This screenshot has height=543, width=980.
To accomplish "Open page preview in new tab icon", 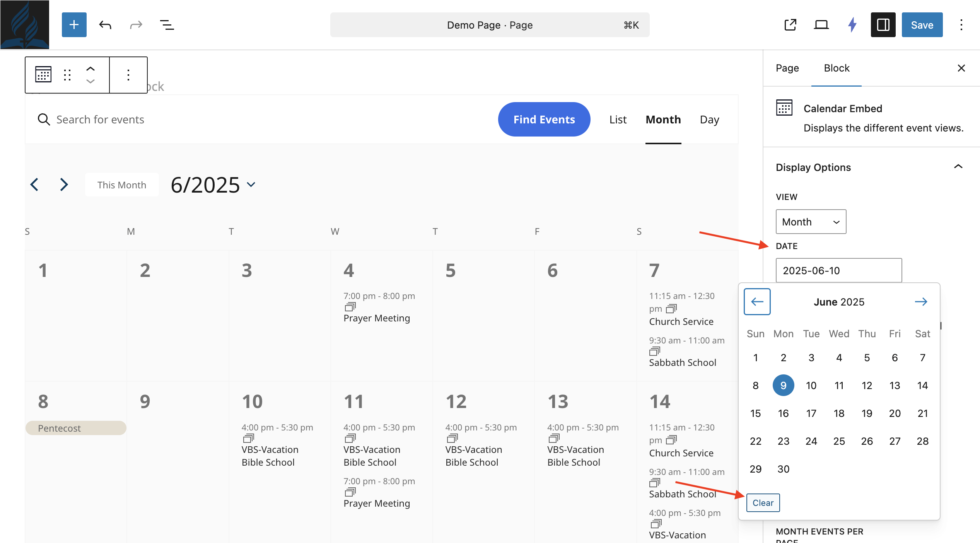I will coord(790,25).
